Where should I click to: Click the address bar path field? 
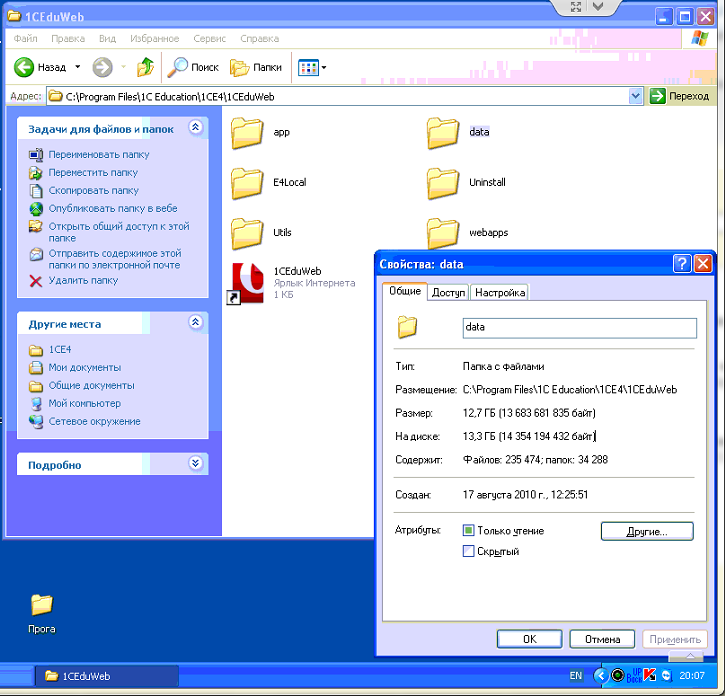338,96
